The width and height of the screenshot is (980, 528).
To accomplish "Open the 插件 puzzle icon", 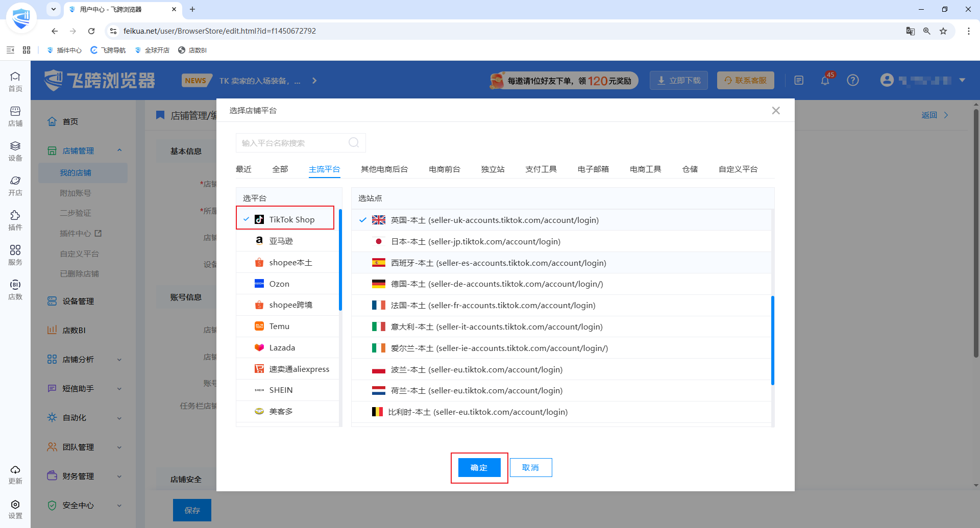I will [15, 220].
